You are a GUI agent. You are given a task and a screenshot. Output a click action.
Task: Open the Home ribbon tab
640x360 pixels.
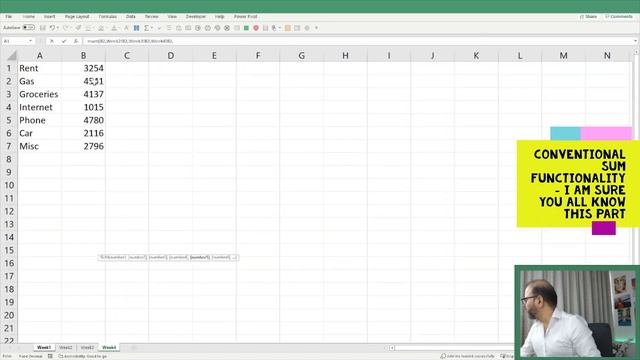[x=29, y=17]
